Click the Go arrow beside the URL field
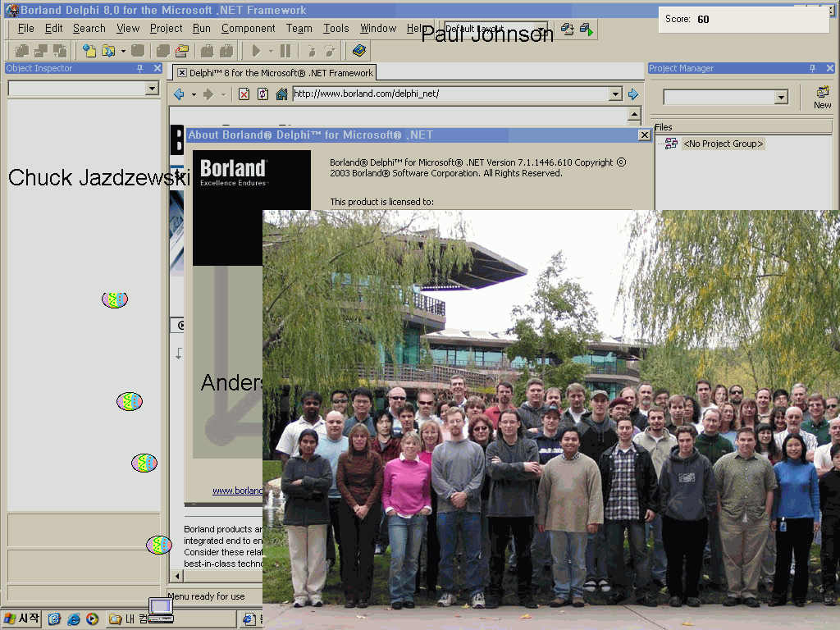Viewport: 840px width, 630px height. tap(632, 94)
